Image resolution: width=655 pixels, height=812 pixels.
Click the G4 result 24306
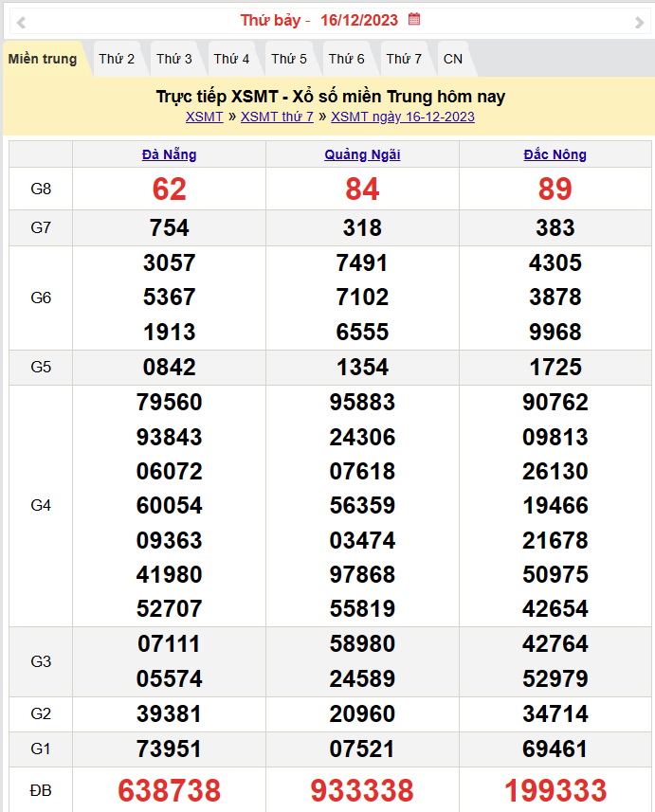362,438
